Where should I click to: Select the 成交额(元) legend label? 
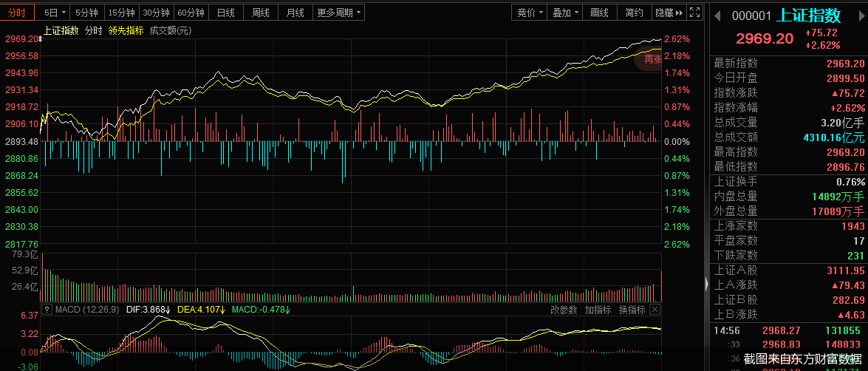click(171, 31)
